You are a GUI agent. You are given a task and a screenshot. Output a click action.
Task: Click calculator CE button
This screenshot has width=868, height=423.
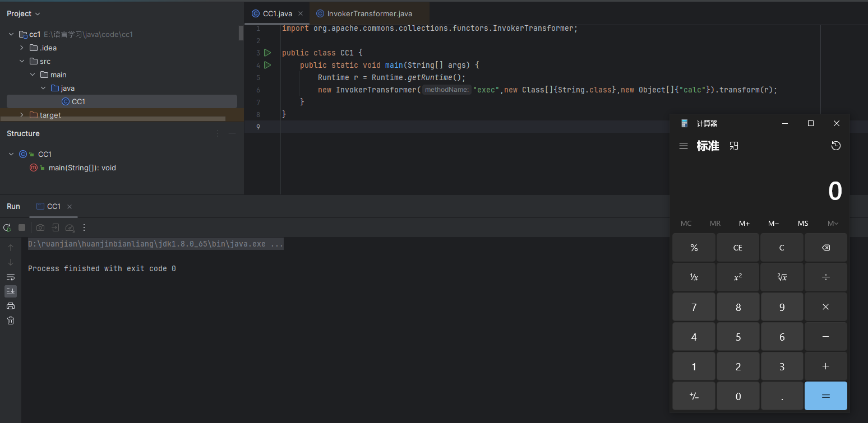pyautogui.click(x=738, y=248)
